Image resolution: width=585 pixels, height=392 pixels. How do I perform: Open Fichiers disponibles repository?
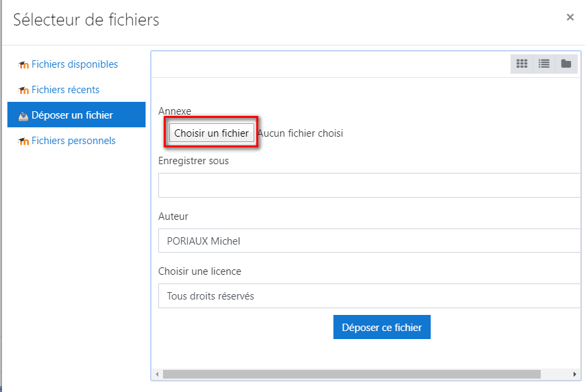(74, 64)
